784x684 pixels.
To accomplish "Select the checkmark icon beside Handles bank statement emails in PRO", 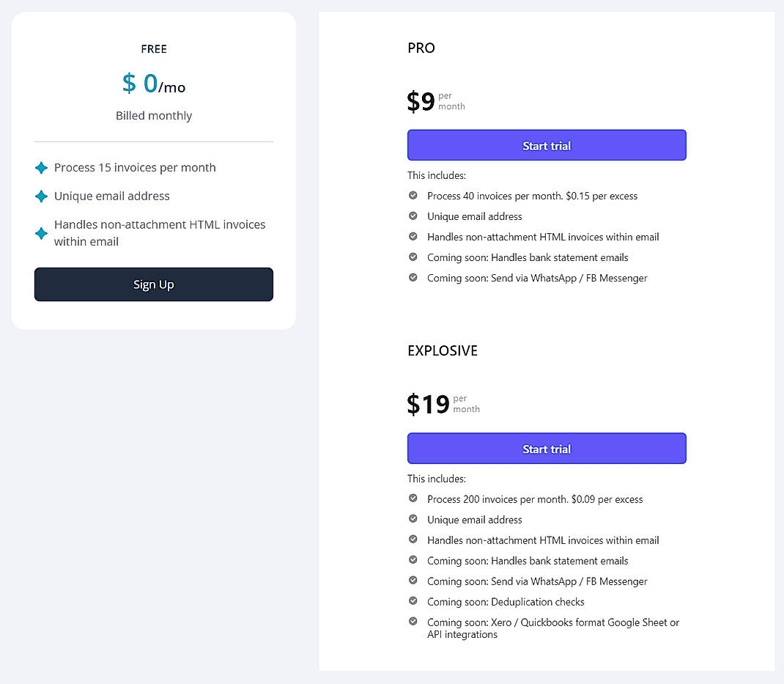I will [x=414, y=257].
